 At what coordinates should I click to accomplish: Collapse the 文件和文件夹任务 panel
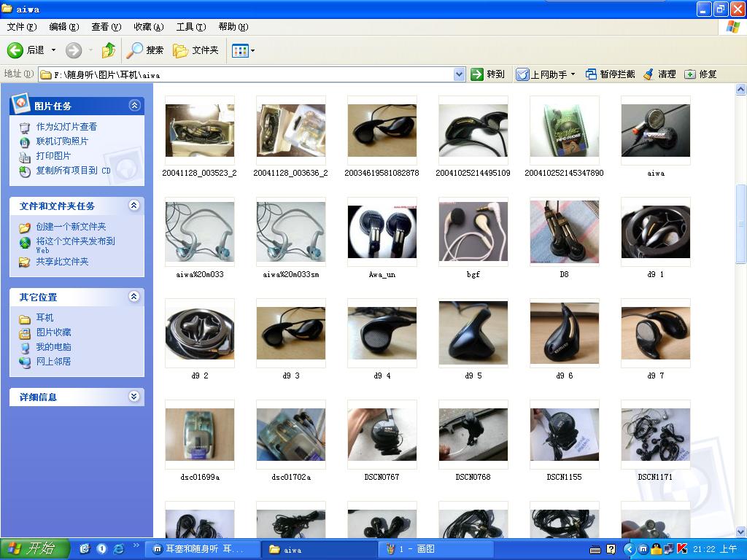(134, 205)
